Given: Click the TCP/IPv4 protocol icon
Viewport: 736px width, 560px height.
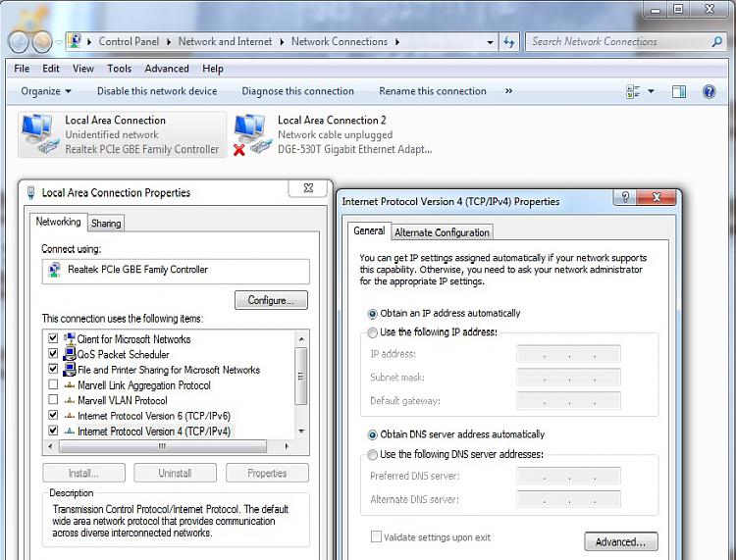Looking at the screenshot, I should coord(70,431).
